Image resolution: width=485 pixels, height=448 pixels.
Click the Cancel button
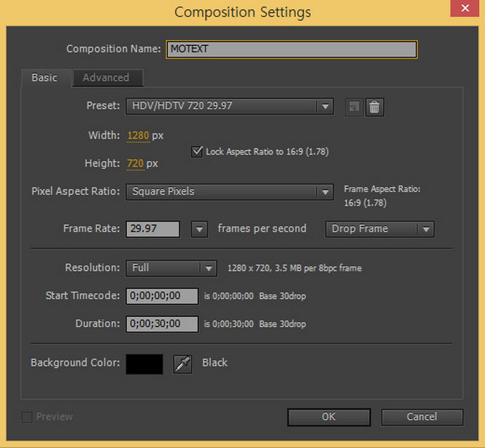pos(422,417)
